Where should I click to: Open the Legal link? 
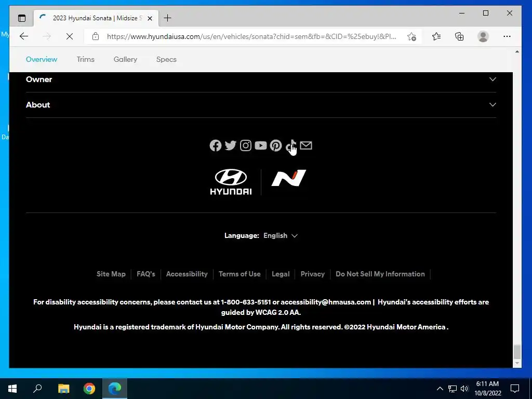[x=281, y=274]
